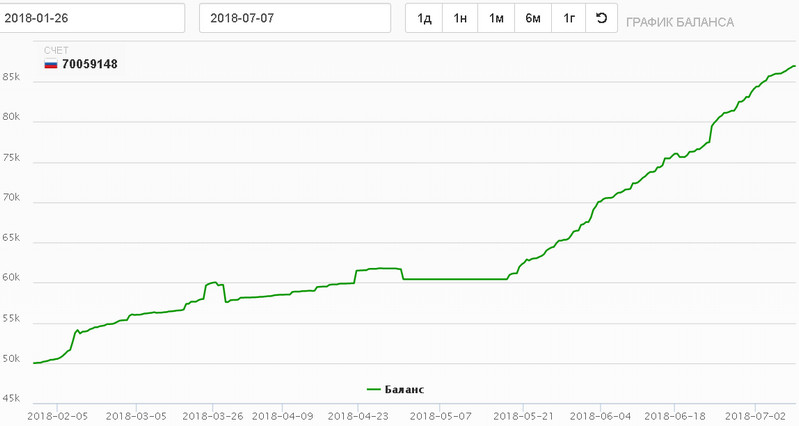Click the 50k y-axis label
Screen dimensions: 799x426
[x=11, y=359]
